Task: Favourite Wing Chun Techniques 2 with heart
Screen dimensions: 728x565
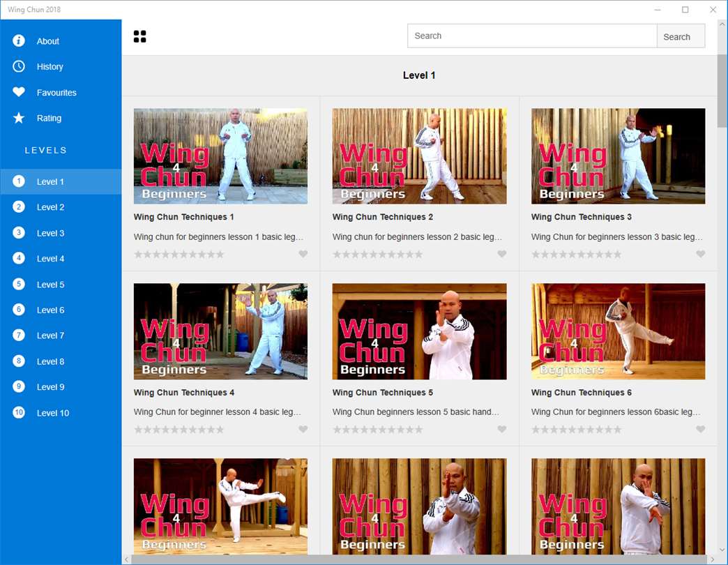Action: tap(502, 254)
